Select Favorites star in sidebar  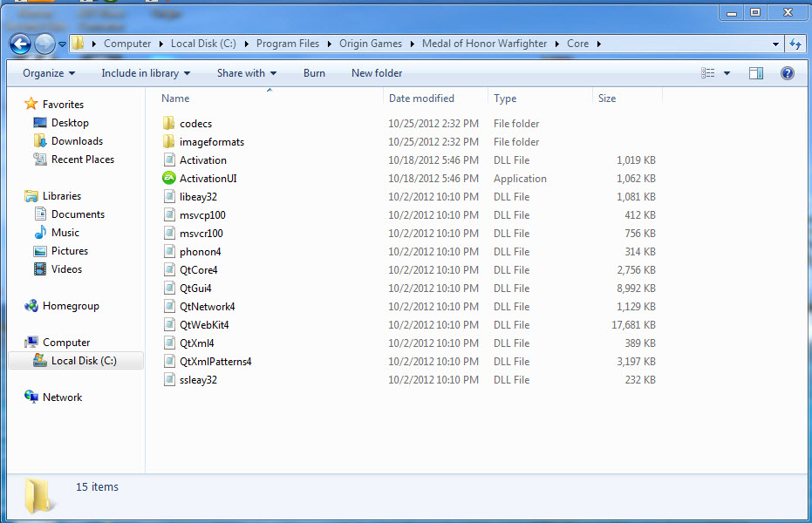tap(31, 104)
